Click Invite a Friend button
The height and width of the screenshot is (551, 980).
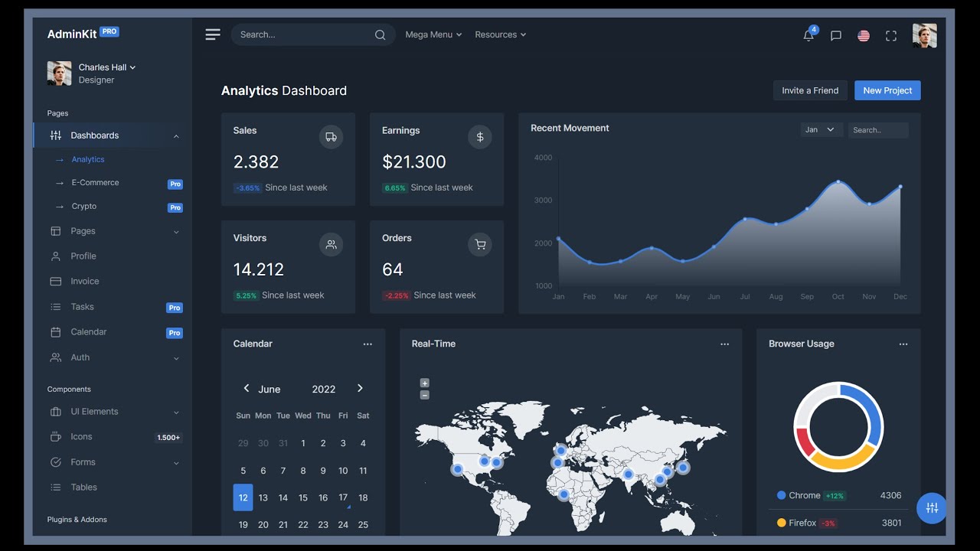point(810,90)
